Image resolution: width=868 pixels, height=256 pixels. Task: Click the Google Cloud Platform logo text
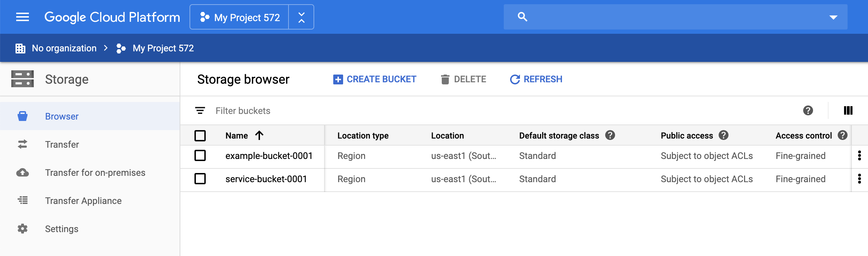pos(112,17)
